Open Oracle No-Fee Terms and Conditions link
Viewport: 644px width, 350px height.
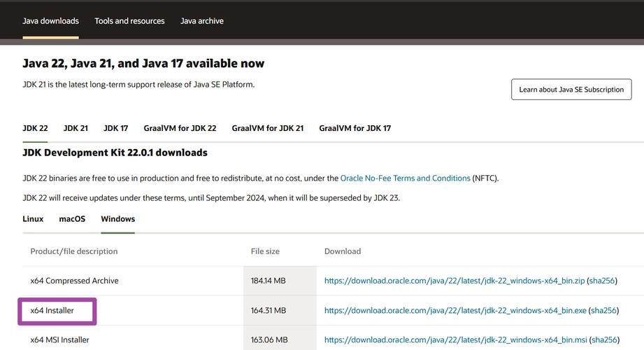tap(405, 178)
